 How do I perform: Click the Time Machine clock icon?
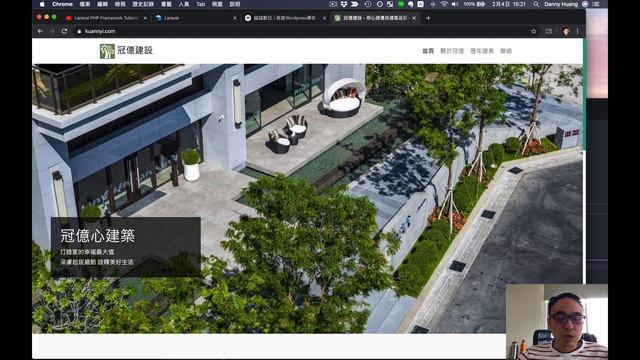(368, 4)
